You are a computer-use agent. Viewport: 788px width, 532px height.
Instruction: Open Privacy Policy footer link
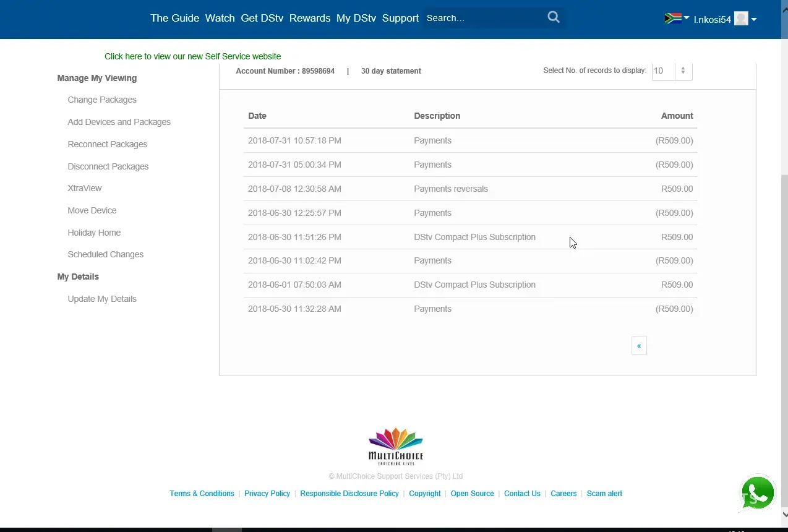[267, 494]
